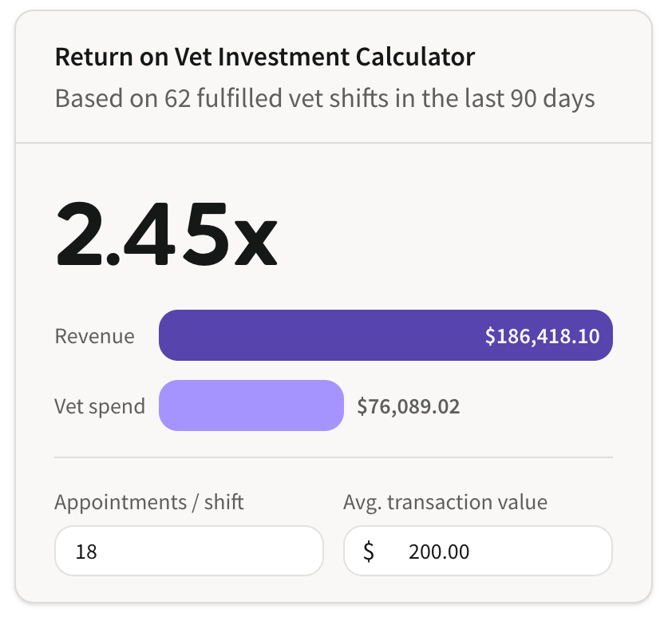Click the Avg. transaction value input field

tap(478, 551)
